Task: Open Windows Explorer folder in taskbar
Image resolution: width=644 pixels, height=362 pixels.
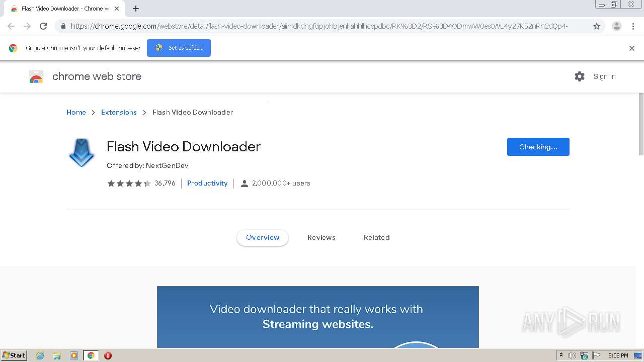Action: [57, 355]
